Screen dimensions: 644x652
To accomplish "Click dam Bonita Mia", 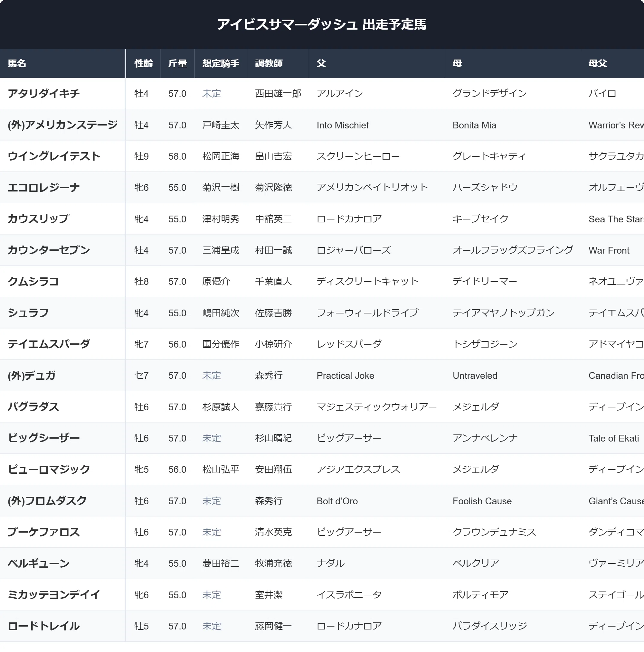I will click(x=475, y=125).
